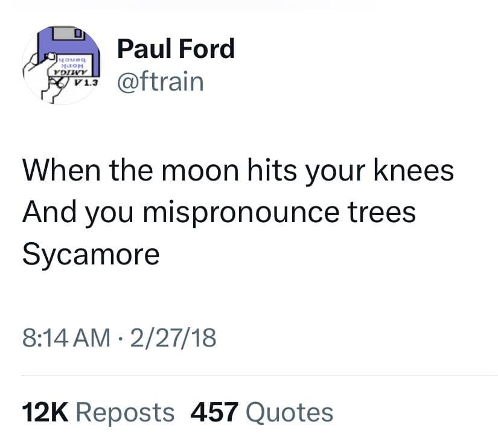Open the Paul Ford display name

coord(176,49)
